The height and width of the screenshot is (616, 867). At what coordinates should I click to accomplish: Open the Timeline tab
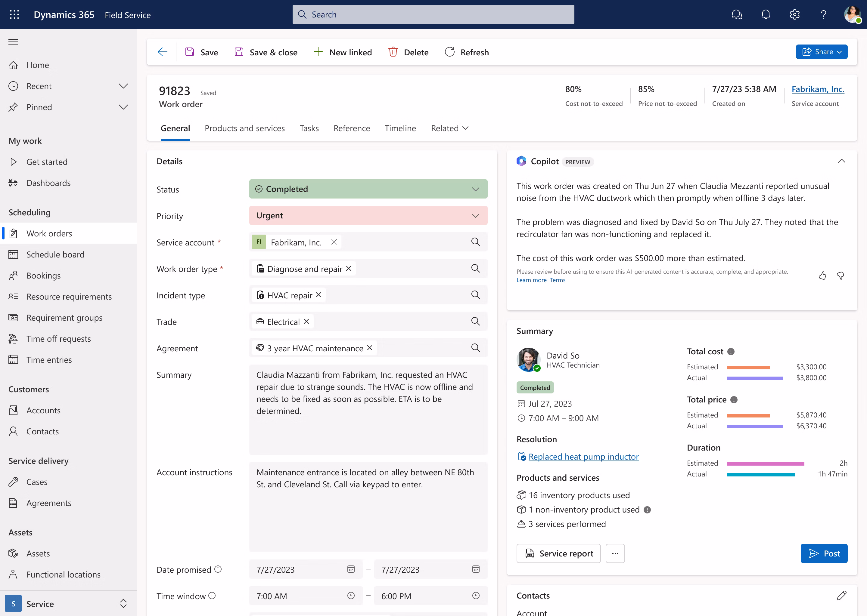pyautogui.click(x=400, y=128)
